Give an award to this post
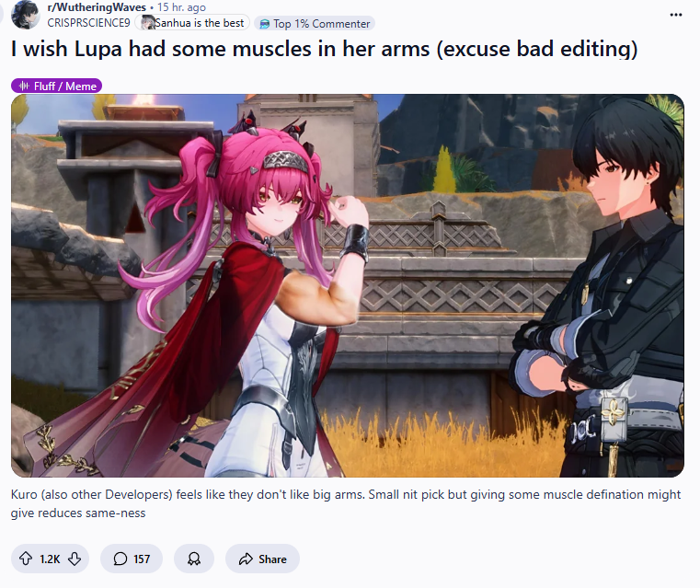 pyautogui.click(x=194, y=559)
